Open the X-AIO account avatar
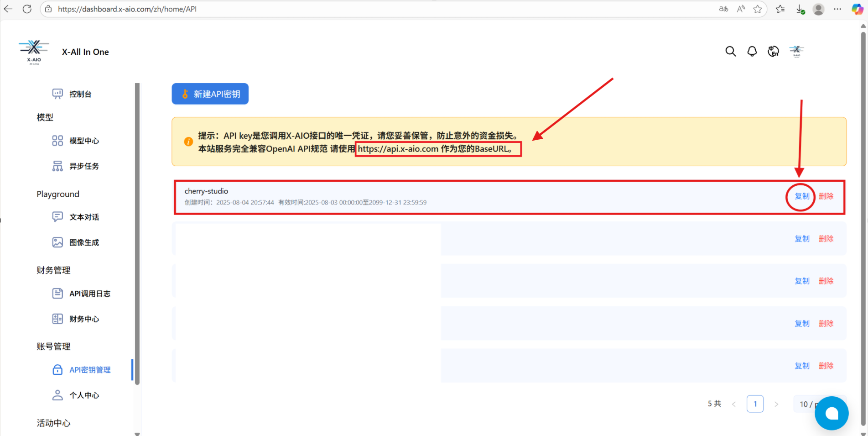Image resolution: width=868 pixels, height=436 pixels. coord(796,51)
